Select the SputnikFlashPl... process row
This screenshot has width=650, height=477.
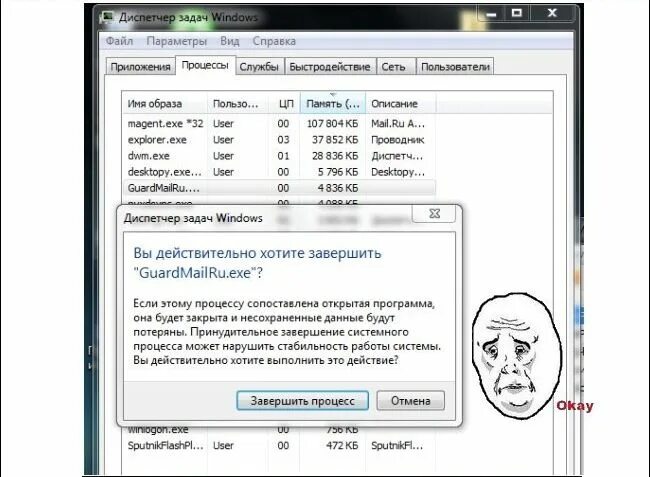click(279, 446)
